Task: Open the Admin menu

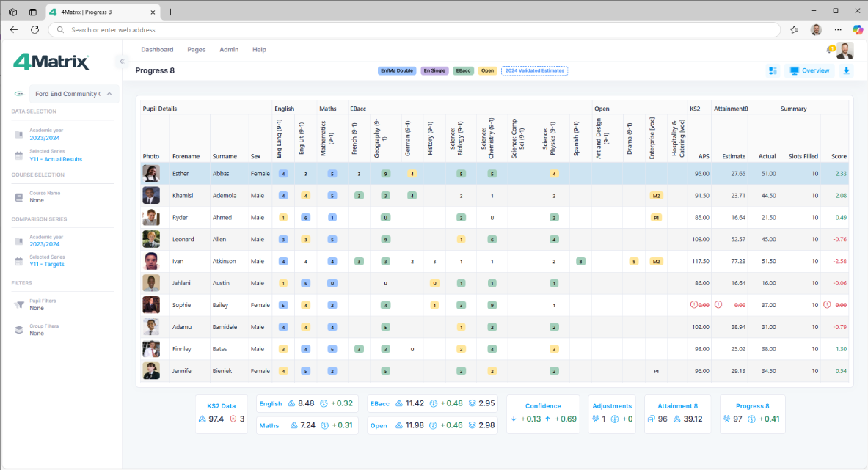Action: [x=229, y=50]
